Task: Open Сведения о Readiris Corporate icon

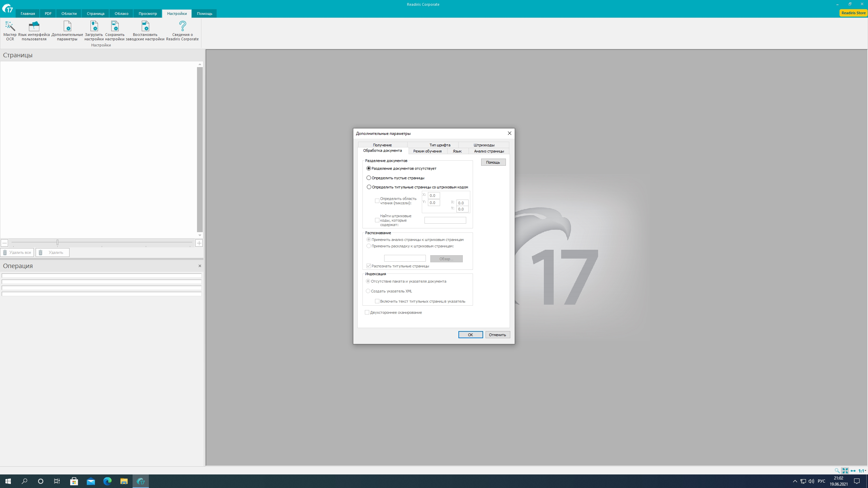Action: pyautogui.click(x=182, y=26)
